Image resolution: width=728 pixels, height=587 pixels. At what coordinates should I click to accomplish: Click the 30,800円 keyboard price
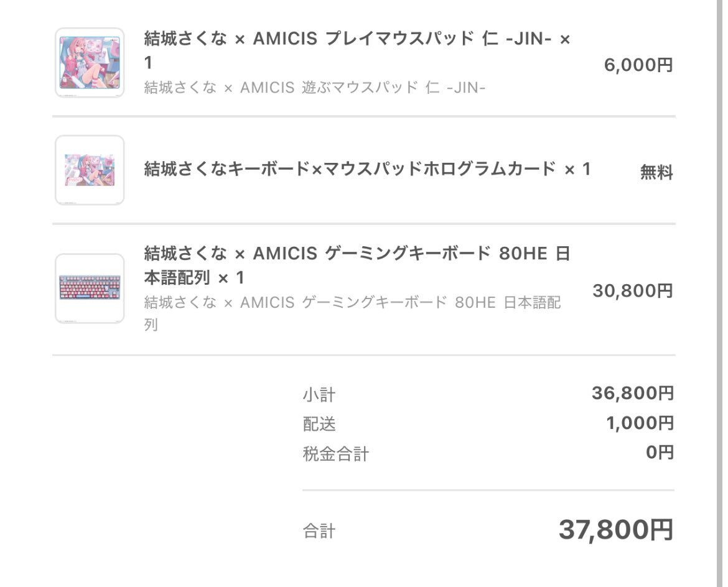pos(633,290)
